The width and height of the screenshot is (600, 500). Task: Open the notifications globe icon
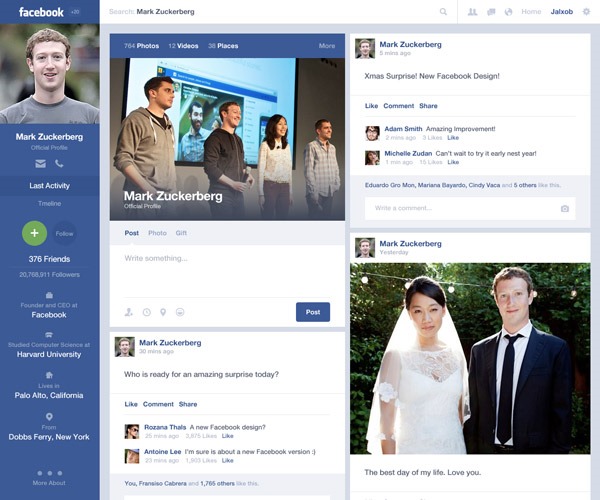(x=508, y=12)
